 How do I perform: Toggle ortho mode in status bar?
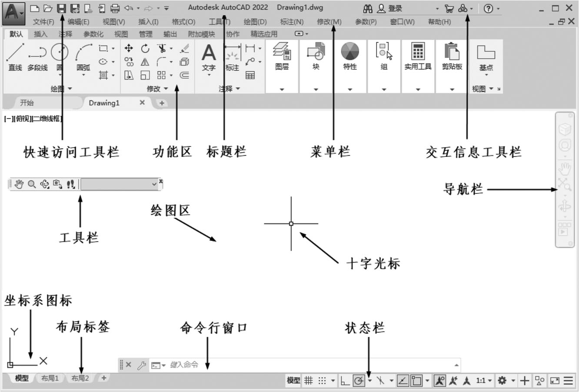click(345, 381)
